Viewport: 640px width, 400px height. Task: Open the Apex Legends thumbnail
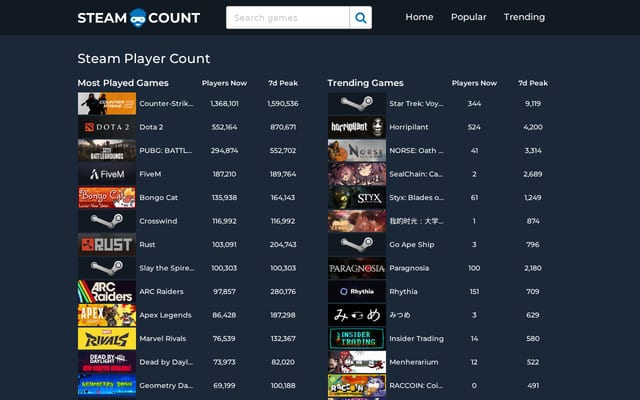click(107, 315)
